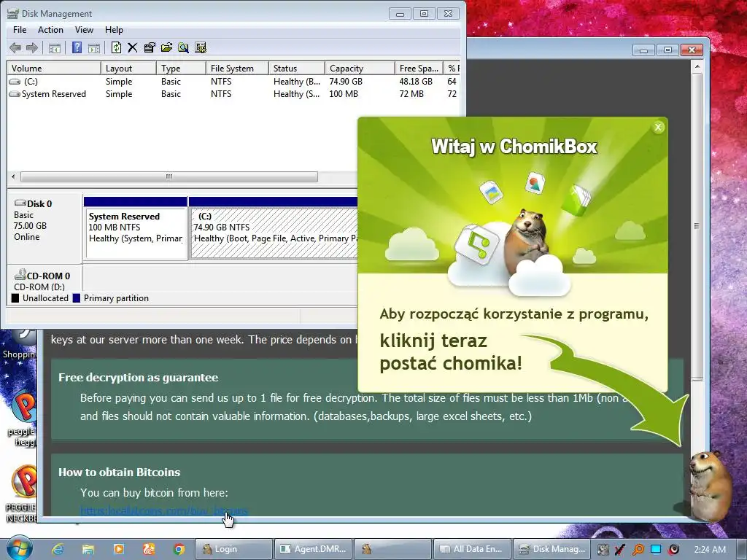Viewport: 747px width, 560px height.
Task: Click the Refresh toolbar icon
Action: coord(116,47)
